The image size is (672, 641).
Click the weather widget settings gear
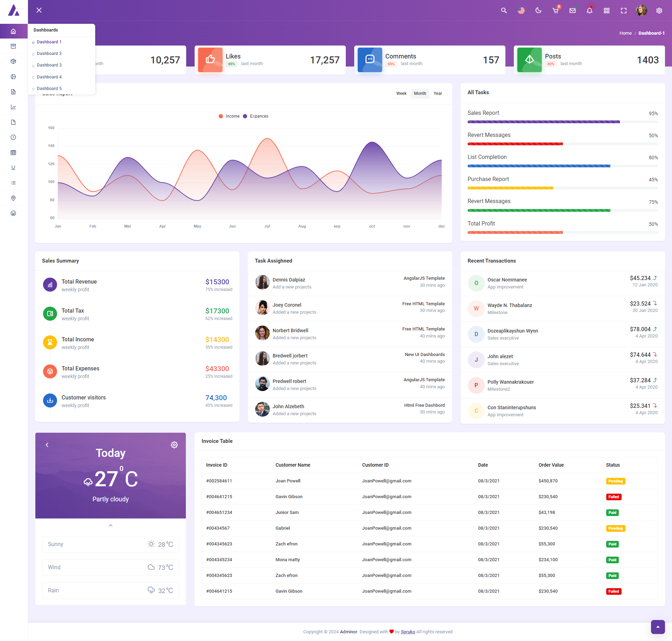pos(174,445)
